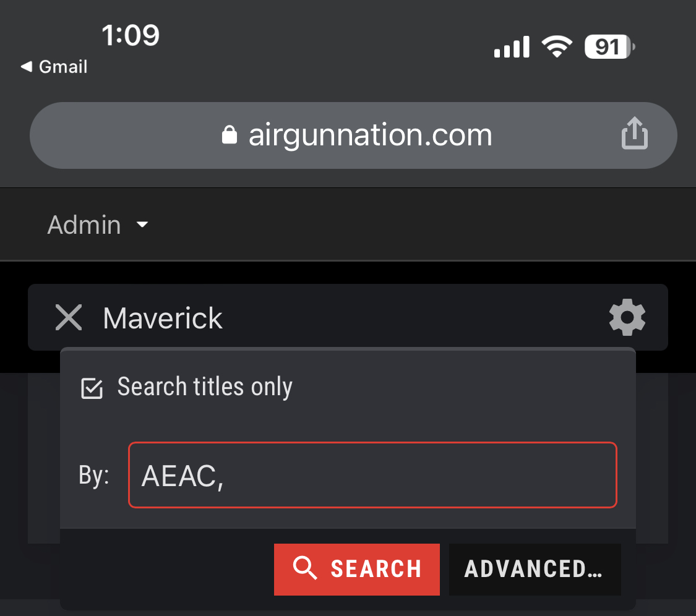Open ADVANCED search options
The height and width of the screenshot is (616, 696).
tap(535, 570)
